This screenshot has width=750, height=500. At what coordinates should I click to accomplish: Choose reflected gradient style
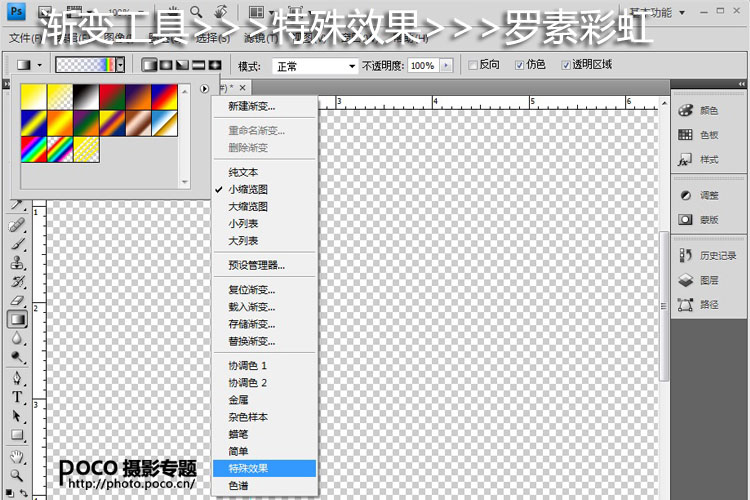tap(199, 65)
